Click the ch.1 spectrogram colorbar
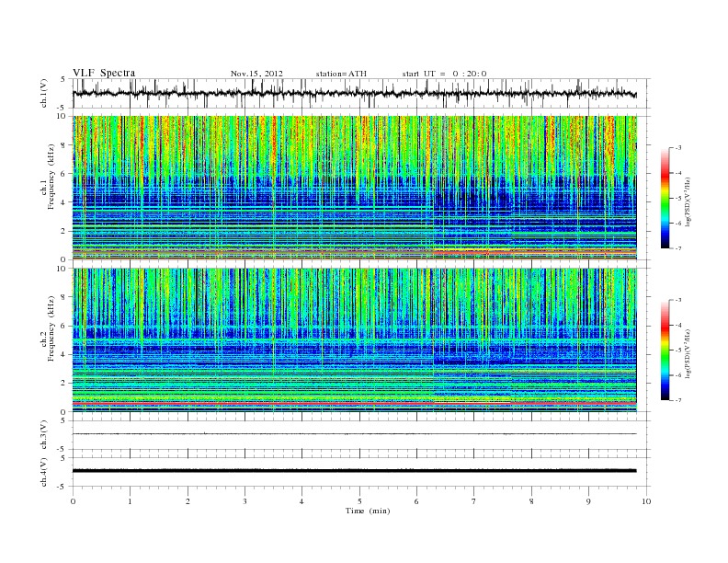Viewport: 728px width, 563px height. [x=665, y=198]
